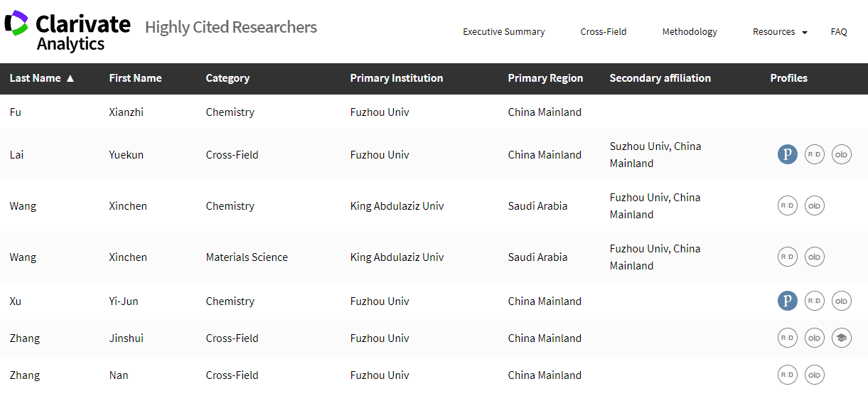Open the Executive Summary page
Screen dimensions: 868x401
tap(503, 32)
